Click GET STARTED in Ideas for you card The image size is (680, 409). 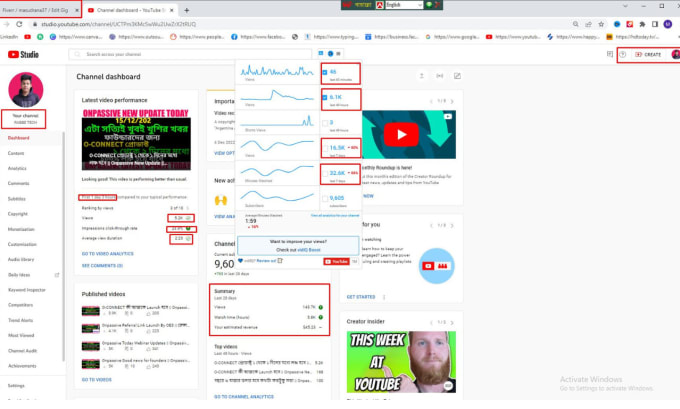(x=361, y=297)
